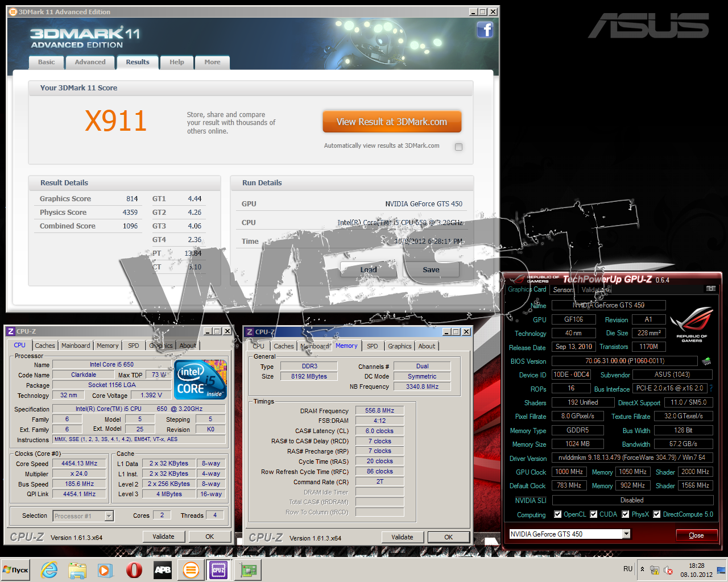This screenshot has height=582, width=728.
Task: Click the 3DMark 11 title bar icon
Action: click(x=13, y=11)
